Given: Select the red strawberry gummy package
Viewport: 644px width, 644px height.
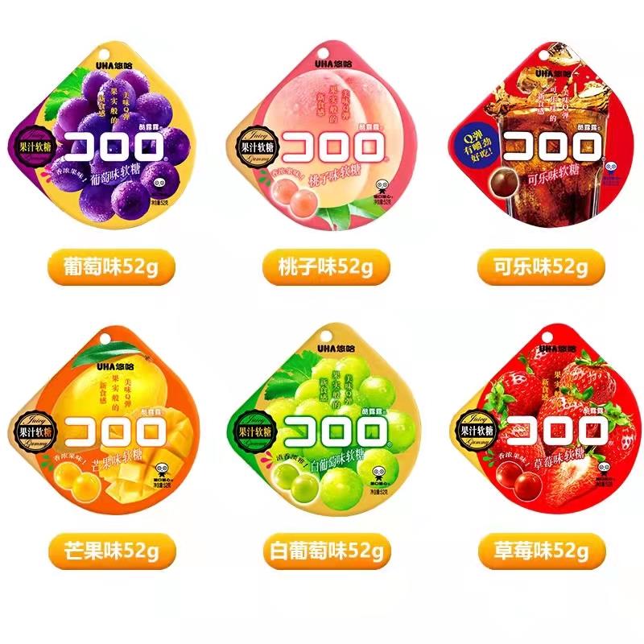Looking at the screenshot, I should point(544,419).
